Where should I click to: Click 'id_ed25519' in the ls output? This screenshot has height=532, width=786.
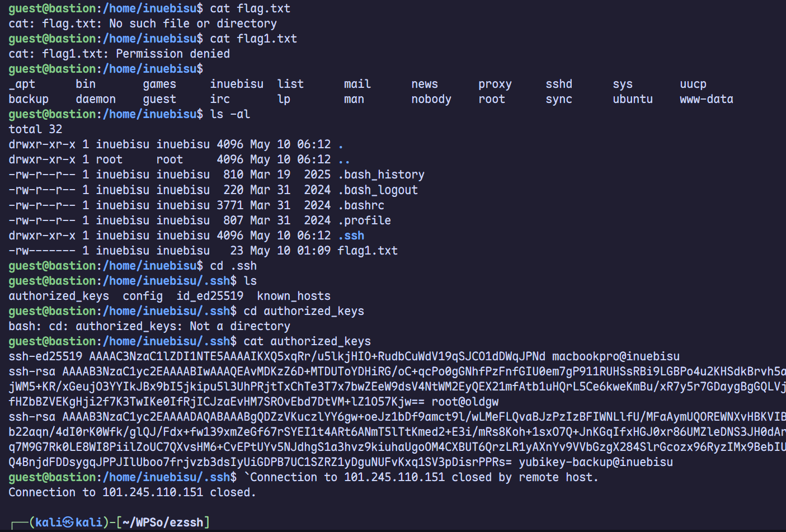point(210,296)
